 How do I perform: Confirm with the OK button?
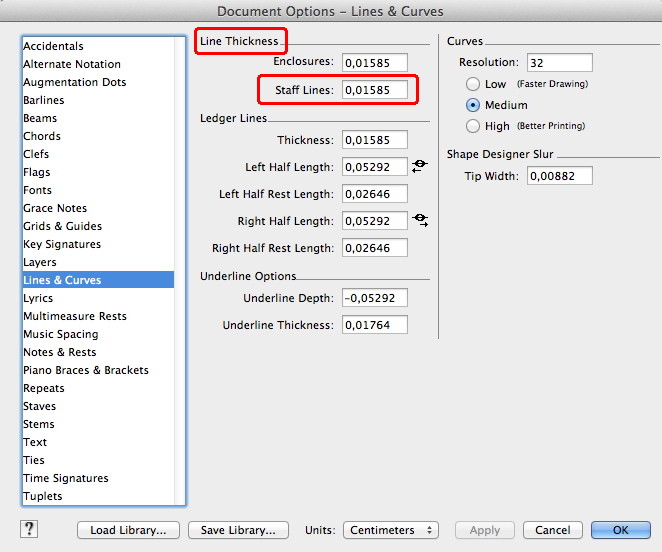[x=620, y=530]
